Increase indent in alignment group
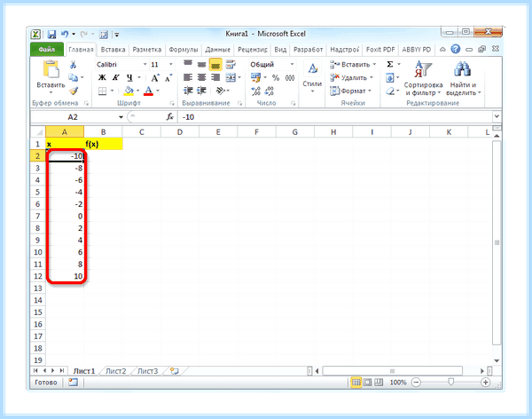The width and height of the screenshot is (532, 419). point(202,91)
